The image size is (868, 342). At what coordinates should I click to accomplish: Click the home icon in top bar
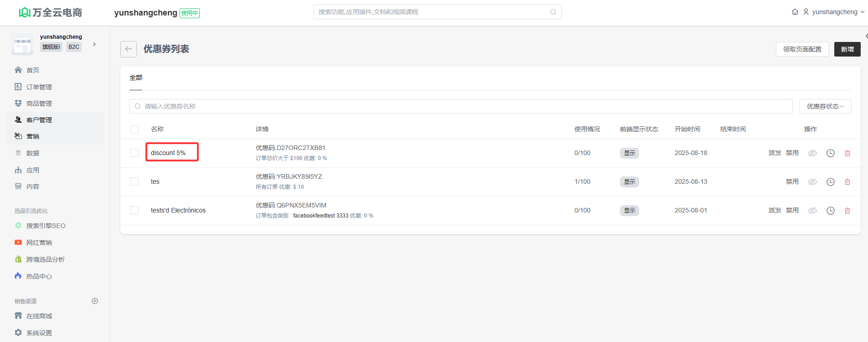pos(795,12)
